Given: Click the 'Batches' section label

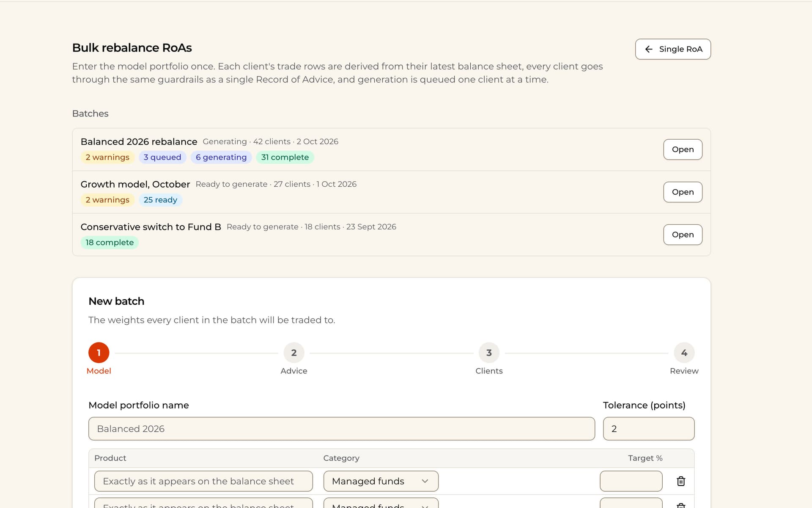Looking at the screenshot, I should 90,113.
